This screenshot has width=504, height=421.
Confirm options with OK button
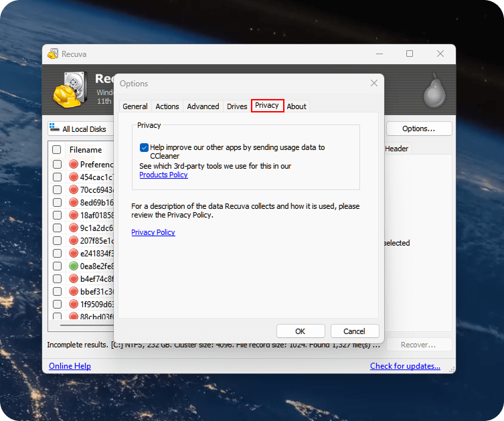(x=301, y=331)
